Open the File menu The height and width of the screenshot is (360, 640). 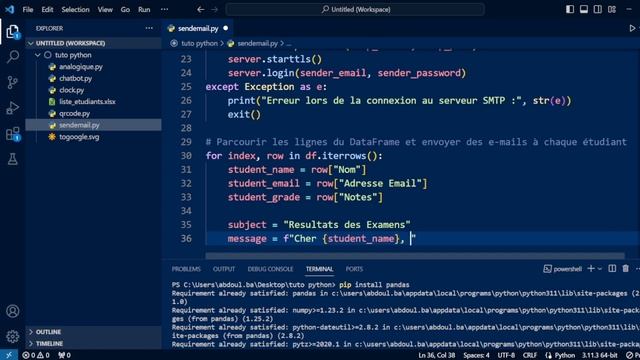click(28, 9)
